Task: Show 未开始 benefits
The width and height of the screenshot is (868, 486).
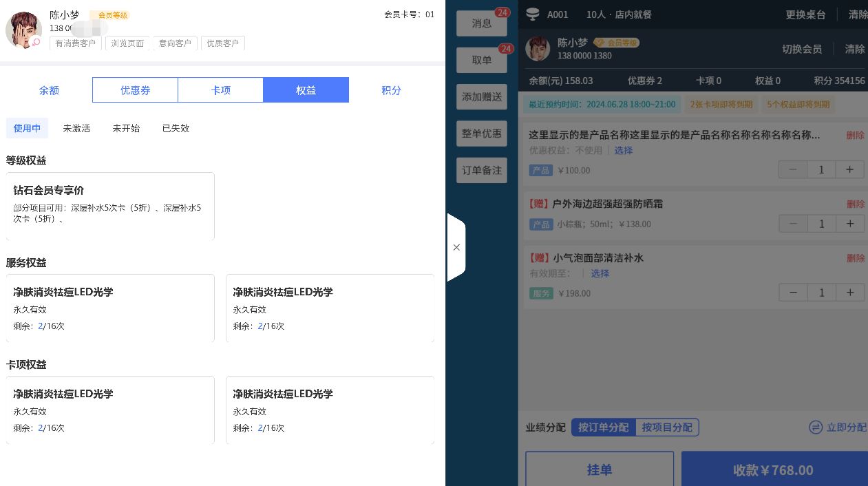Action: click(x=126, y=128)
